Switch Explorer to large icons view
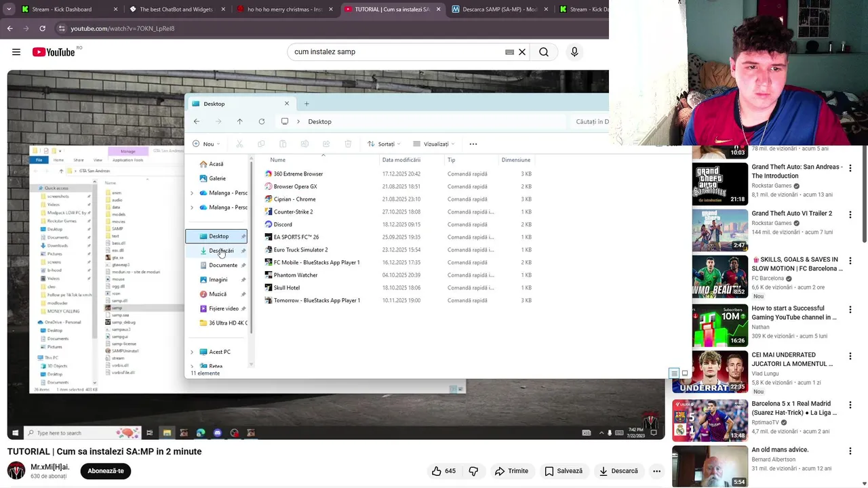The image size is (868, 488). [685, 373]
